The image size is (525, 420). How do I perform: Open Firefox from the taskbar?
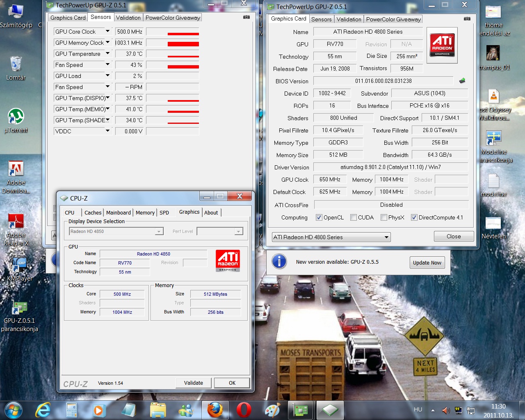215,410
